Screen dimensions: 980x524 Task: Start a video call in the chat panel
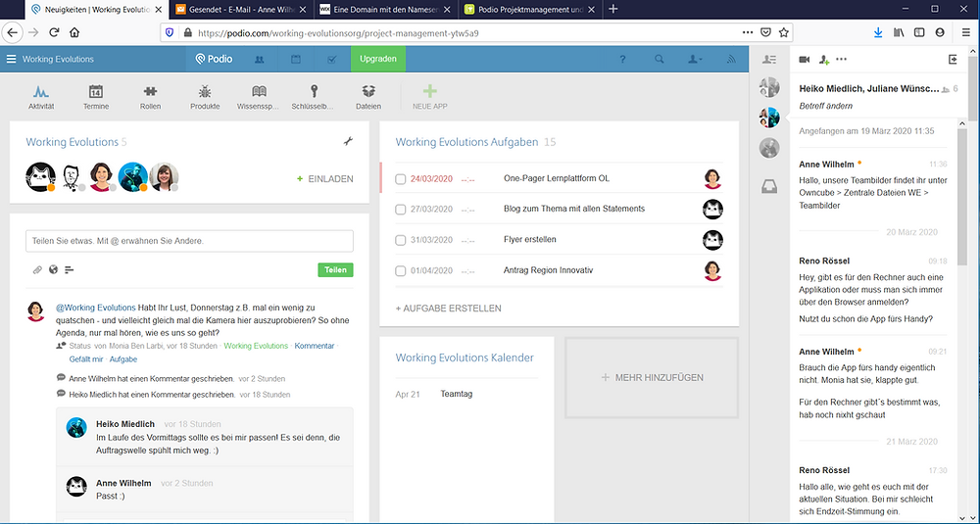pyautogui.click(x=805, y=60)
